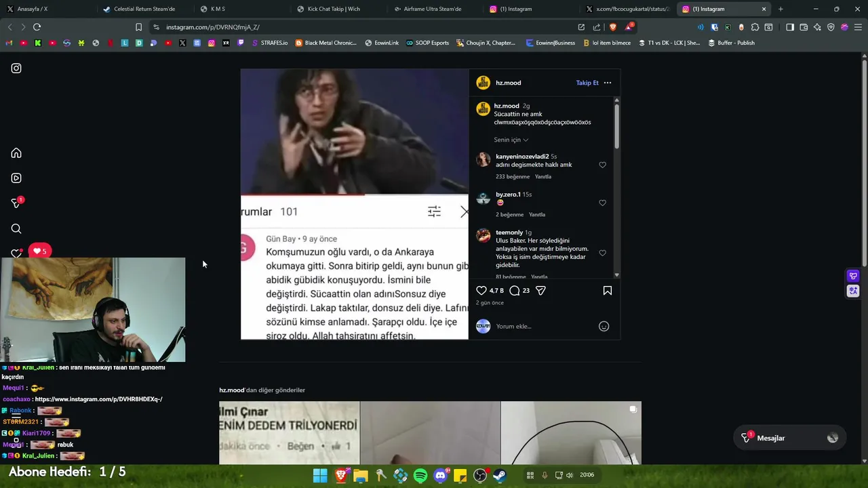
Task: Open the instagram.com/p/DVHR8HDEXq link in chat
Action: 99,399
